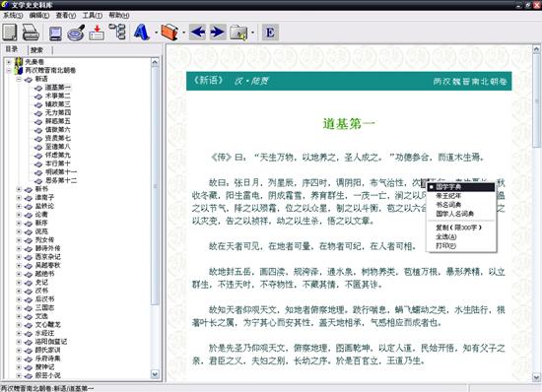Click the E button in the toolbar
The width and height of the screenshot is (542, 392).
click(270, 33)
